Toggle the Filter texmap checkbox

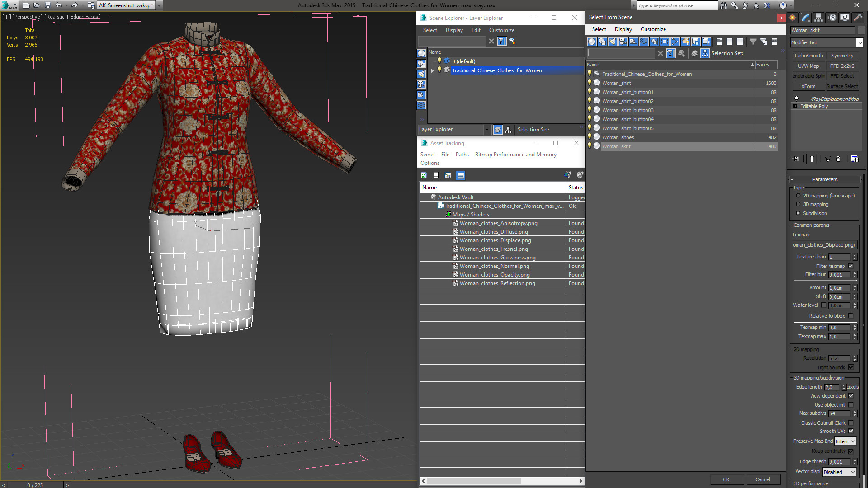[850, 266]
